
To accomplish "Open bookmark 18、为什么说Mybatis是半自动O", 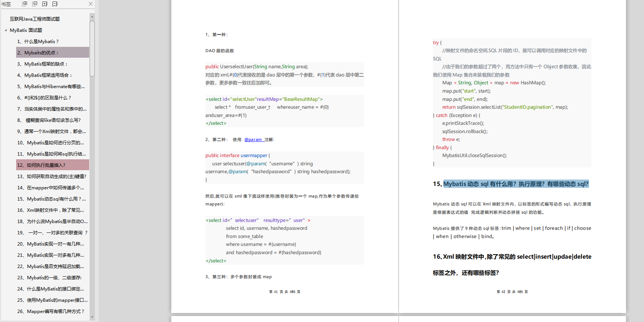I will coord(52,221).
